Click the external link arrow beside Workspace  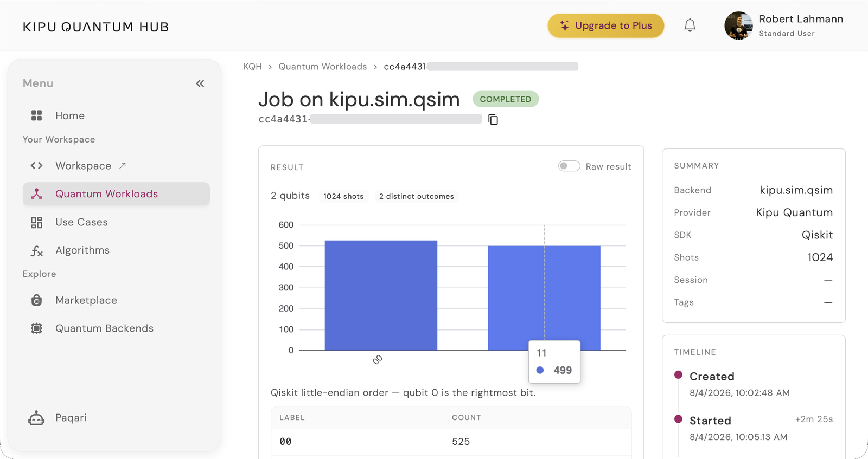tap(123, 166)
